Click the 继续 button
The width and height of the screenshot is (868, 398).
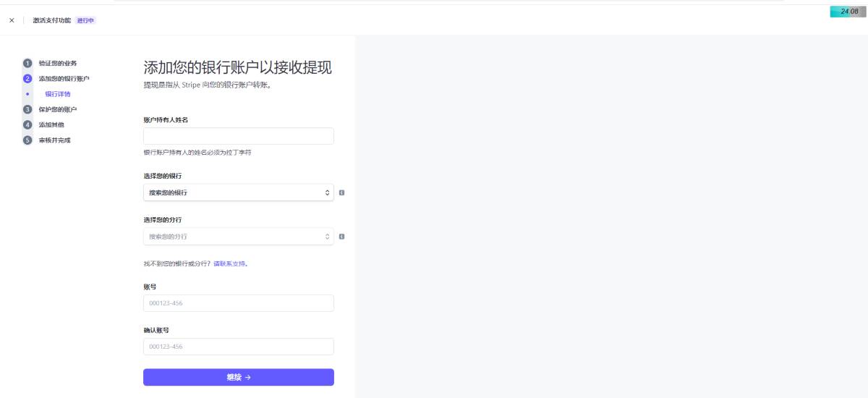tap(238, 377)
